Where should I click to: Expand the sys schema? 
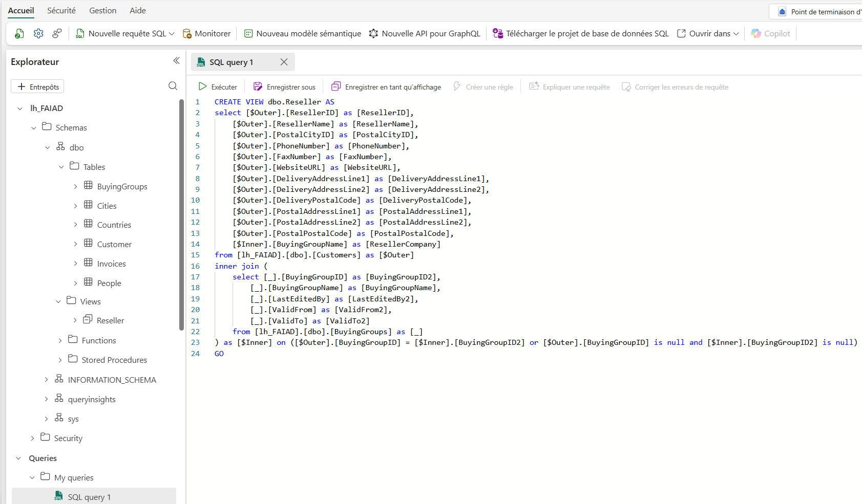coord(46,419)
